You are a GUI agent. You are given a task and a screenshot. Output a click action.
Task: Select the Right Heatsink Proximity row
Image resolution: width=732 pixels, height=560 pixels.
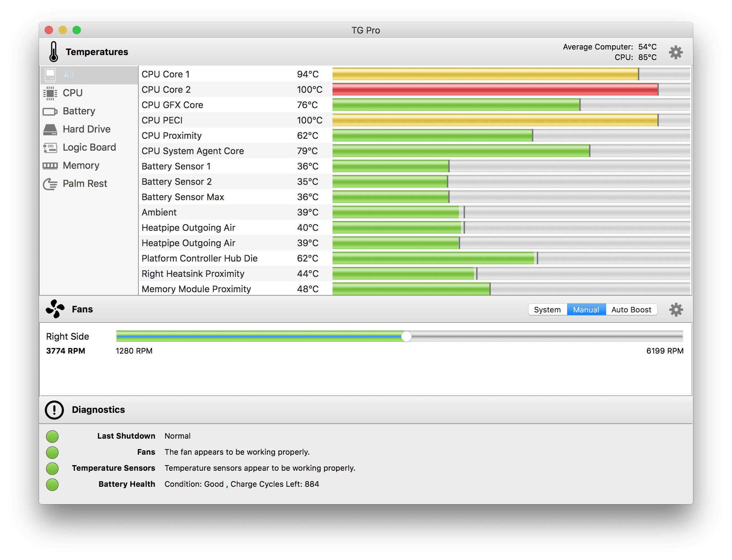[415, 274]
